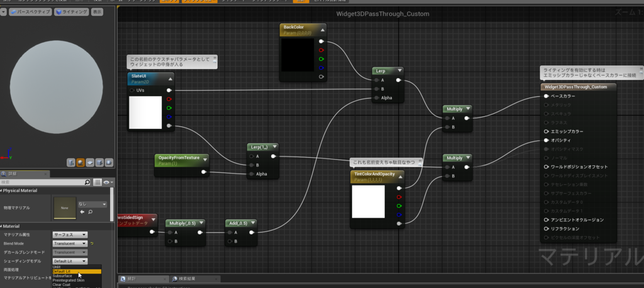Click the ワールドポジションオフセット input pin

(547, 167)
